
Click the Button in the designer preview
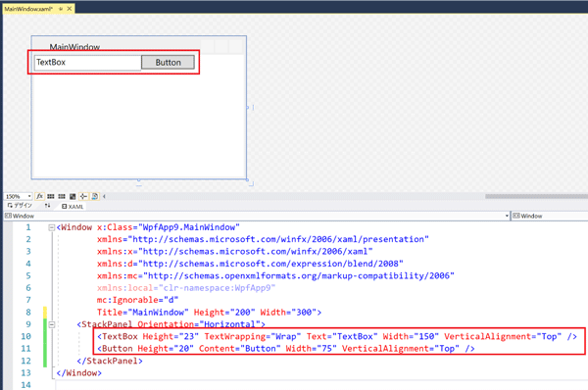[168, 63]
